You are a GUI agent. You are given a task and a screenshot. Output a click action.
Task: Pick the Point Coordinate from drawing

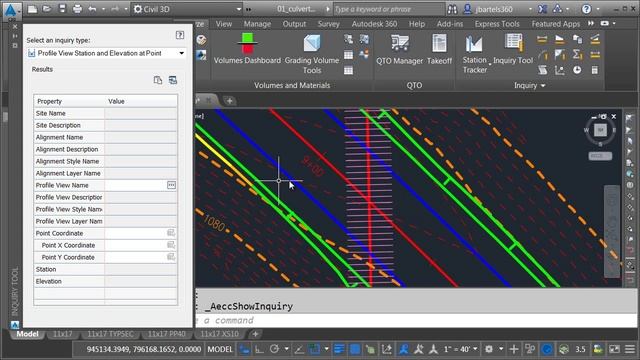(171, 233)
